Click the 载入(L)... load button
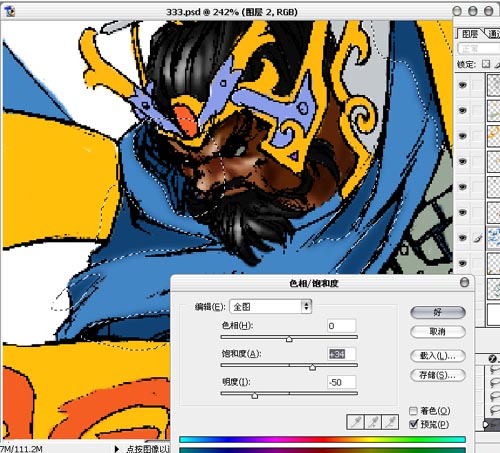 [x=437, y=356]
